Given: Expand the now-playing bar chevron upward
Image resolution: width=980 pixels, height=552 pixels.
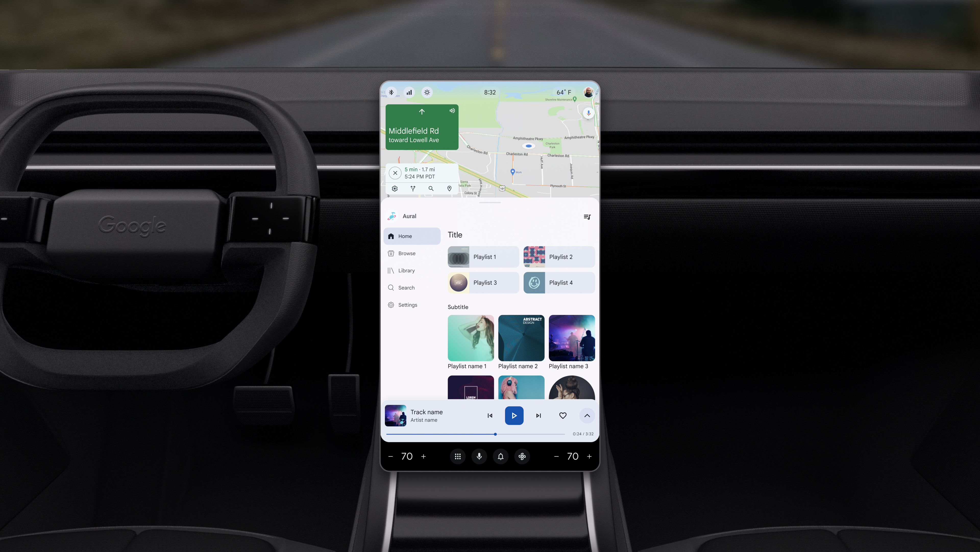Looking at the screenshot, I should (x=586, y=415).
